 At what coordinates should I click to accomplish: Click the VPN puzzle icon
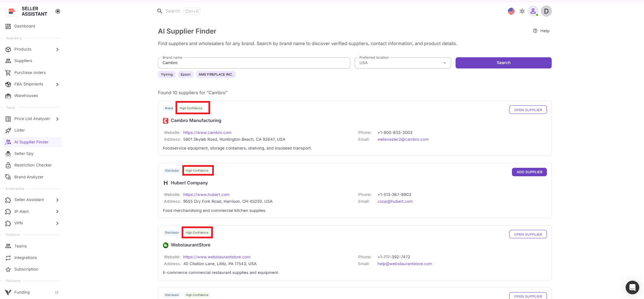pos(8,223)
